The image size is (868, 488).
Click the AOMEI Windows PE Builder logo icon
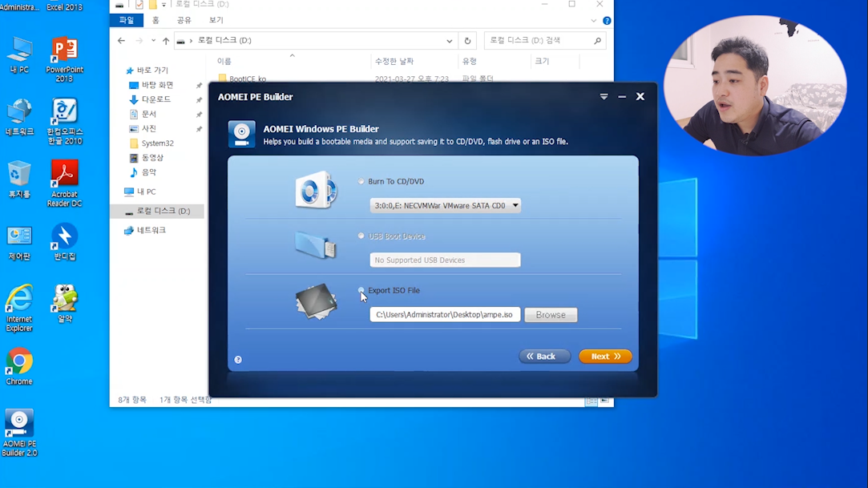tap(242, 134)
